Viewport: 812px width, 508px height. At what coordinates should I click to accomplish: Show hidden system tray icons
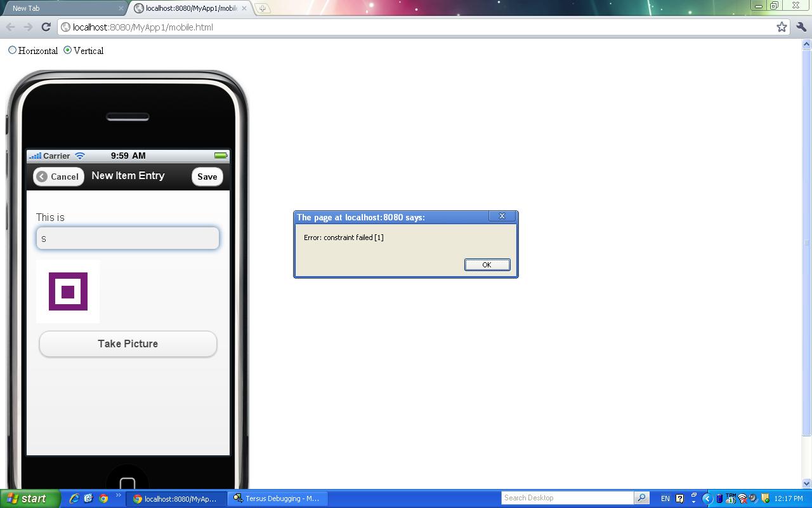point(707,498)
